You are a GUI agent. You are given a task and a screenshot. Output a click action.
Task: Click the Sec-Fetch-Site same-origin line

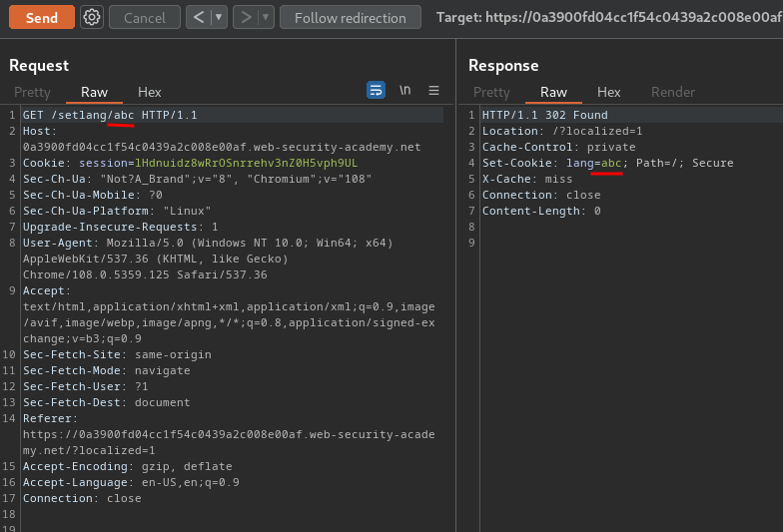[117, 355]
